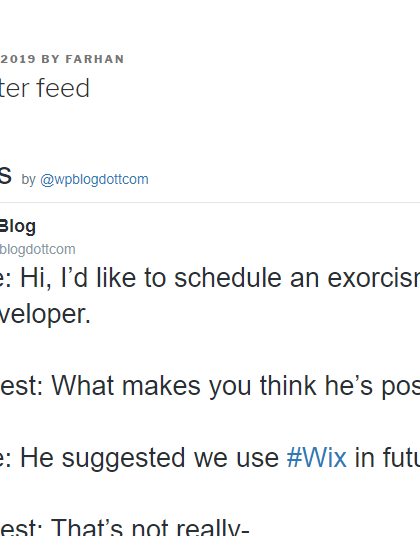The width and height of the screenshot is (420, 536).
Task: Visit the @wpblogdottcom profile link
Action: [94, 179]
